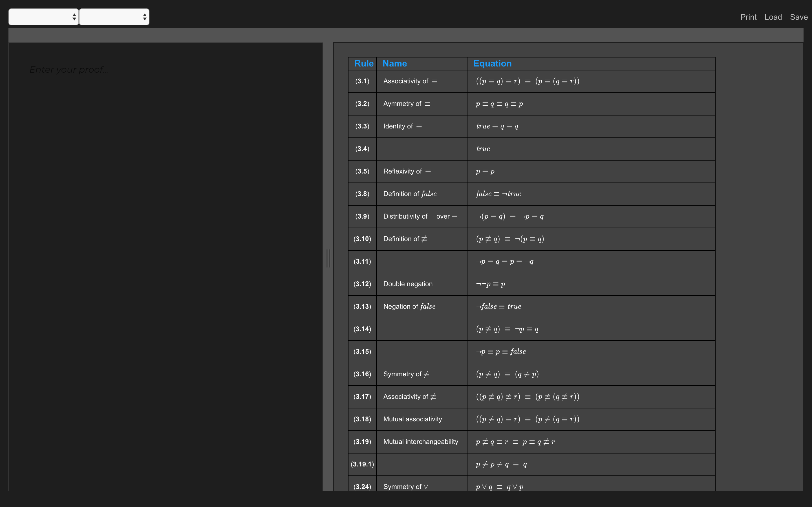Click the Definition of false rule
This screenshot has width=812, height=507.
(410, 194)
